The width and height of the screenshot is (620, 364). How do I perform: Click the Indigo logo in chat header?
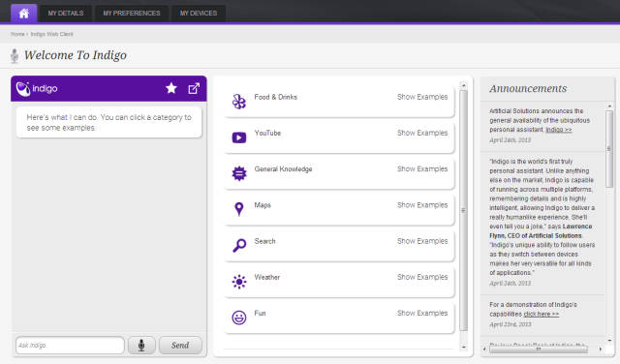37,88
